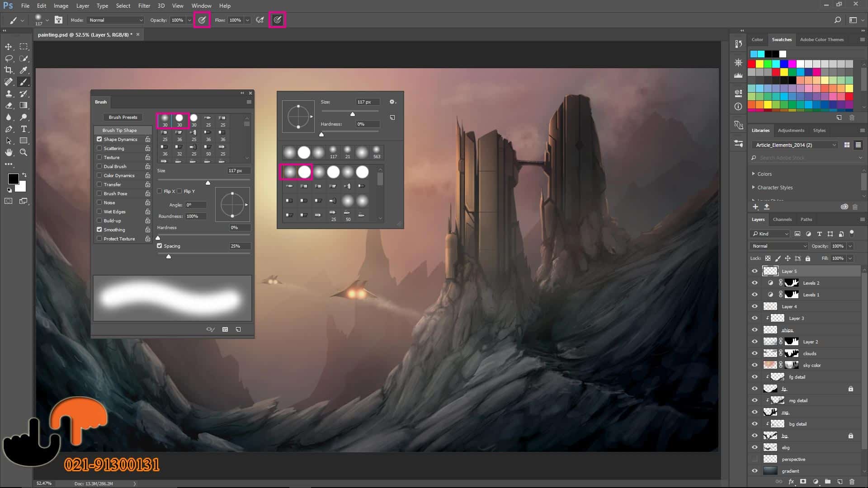
Task: Open the layer blend mode dropdown
Action: point(778,246)
